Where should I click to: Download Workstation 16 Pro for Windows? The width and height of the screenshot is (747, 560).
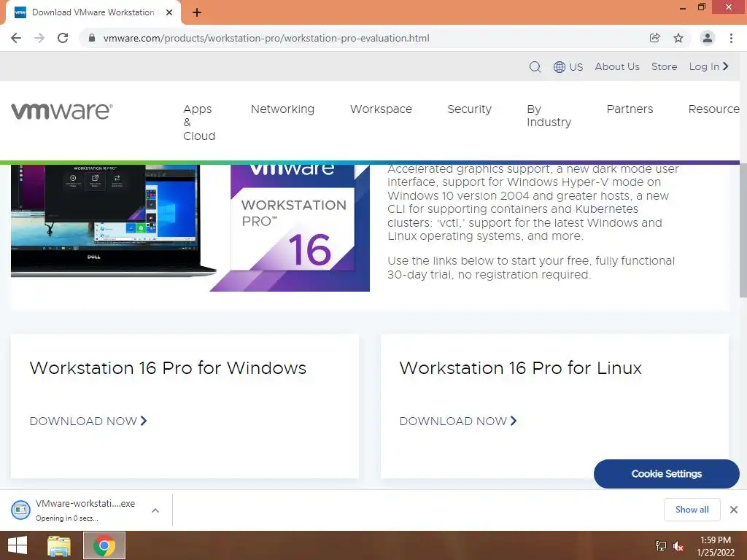(x=88, y=421)
